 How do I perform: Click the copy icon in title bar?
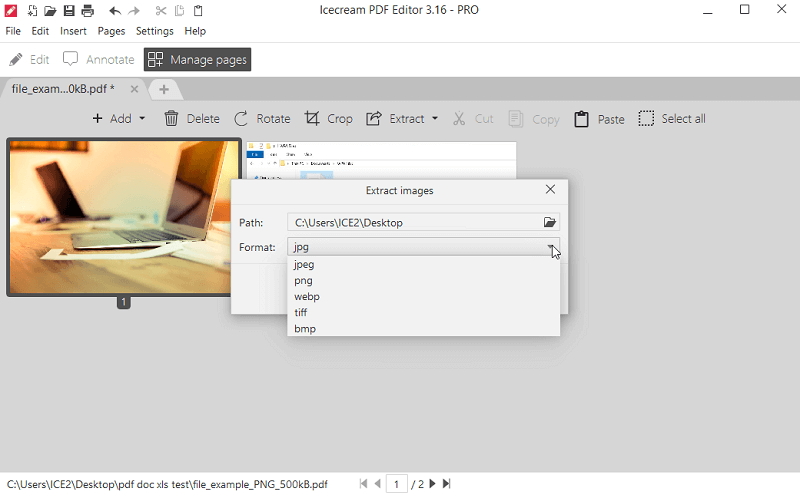179,10
